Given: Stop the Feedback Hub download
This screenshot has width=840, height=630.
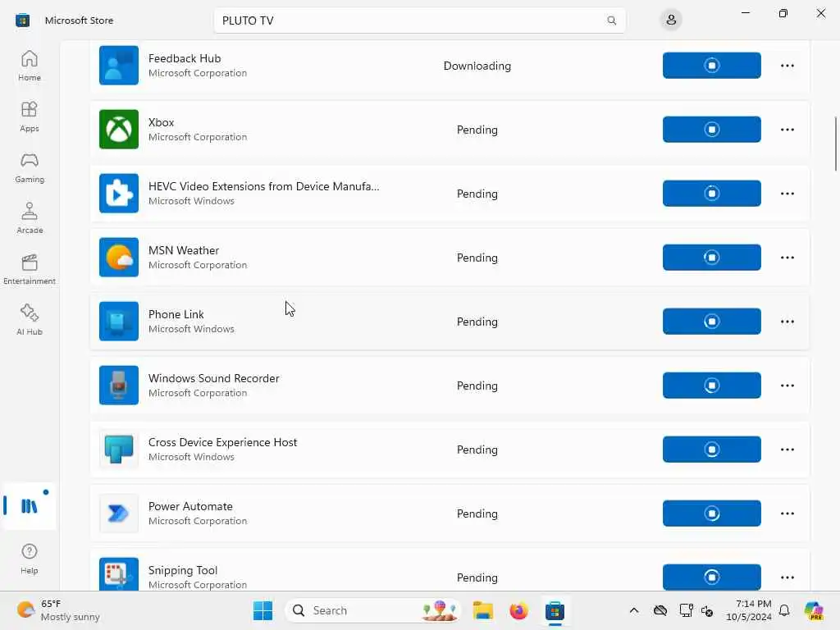Looking at the screenshot, I should point(711,66).
